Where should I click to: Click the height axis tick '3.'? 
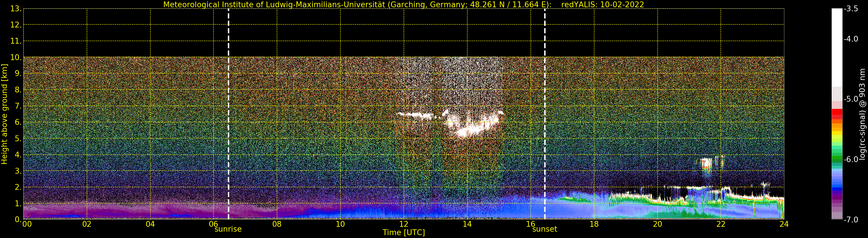[x=18, y=171]
